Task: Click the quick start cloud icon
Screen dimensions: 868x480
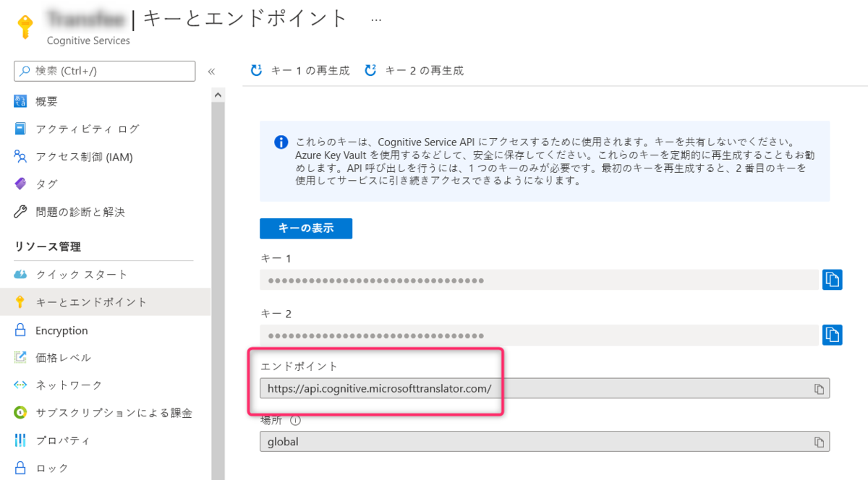Action: tap(20, 275)
